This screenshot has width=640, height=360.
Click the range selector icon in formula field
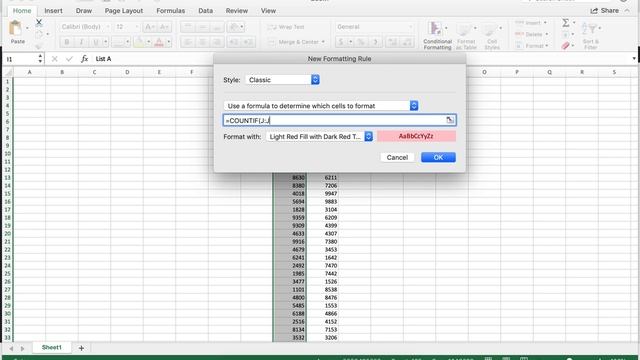point(450,120)
